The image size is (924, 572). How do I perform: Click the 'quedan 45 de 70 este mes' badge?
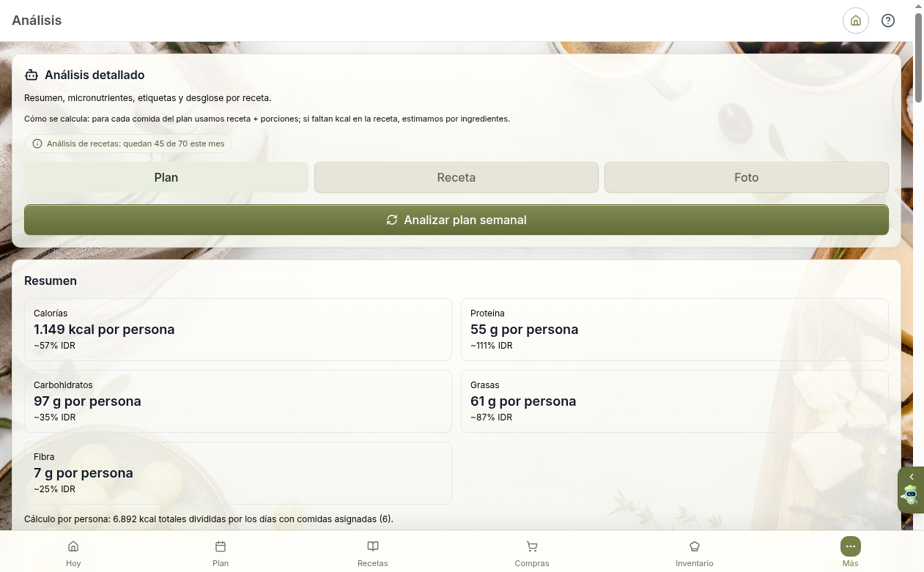click(128, 144)
